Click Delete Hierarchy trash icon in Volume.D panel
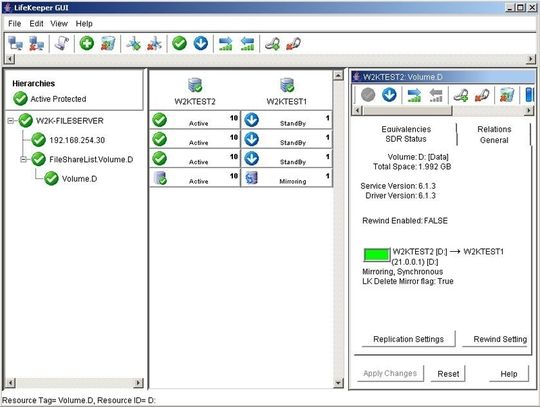This screenshot has width=540, height=407. (507, 95)
